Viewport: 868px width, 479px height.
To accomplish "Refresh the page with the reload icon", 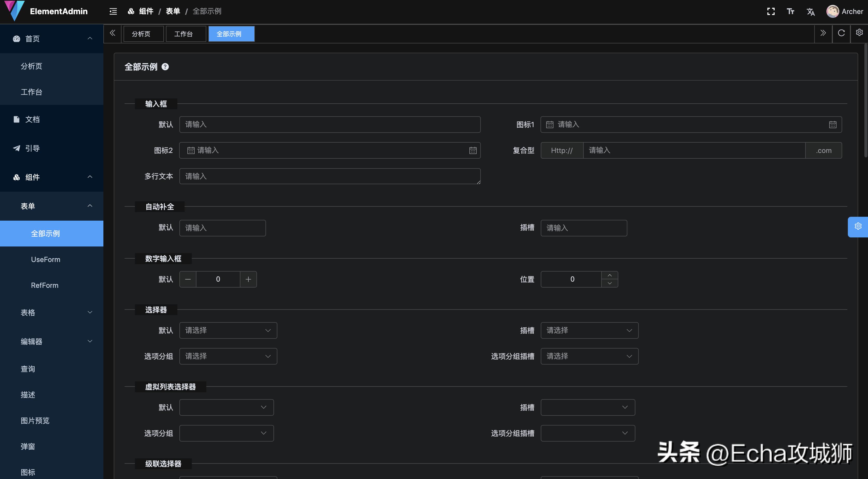I will click(841, 33).
